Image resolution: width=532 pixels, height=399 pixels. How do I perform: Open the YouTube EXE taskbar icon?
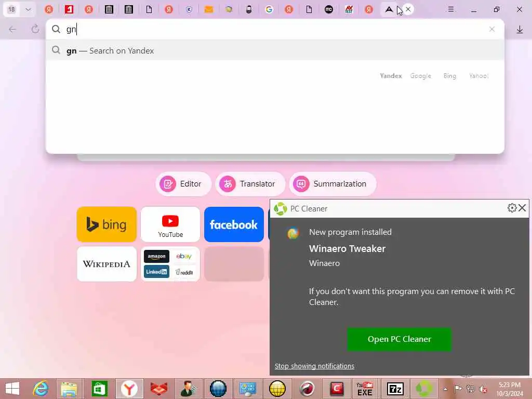365,389
